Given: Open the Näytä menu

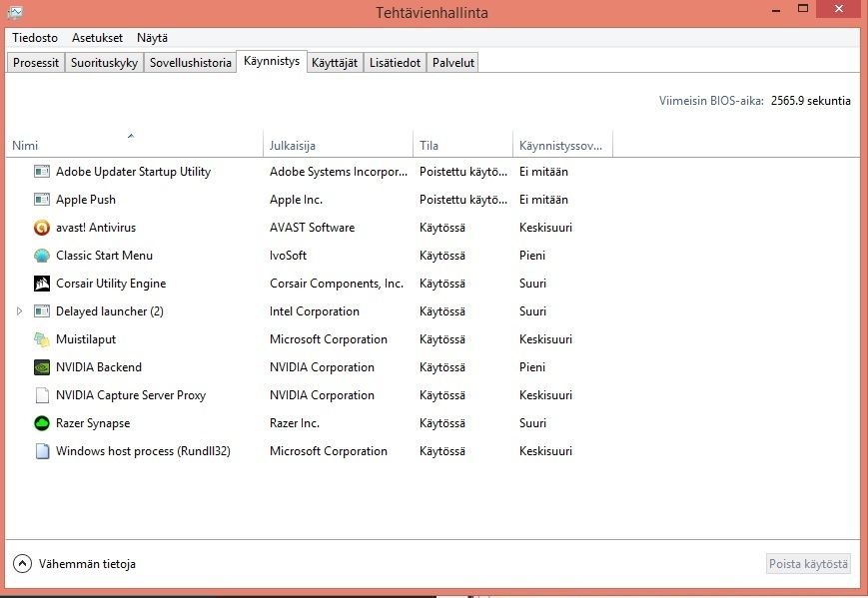Looking at the screenshot, I should click(152, 38).
